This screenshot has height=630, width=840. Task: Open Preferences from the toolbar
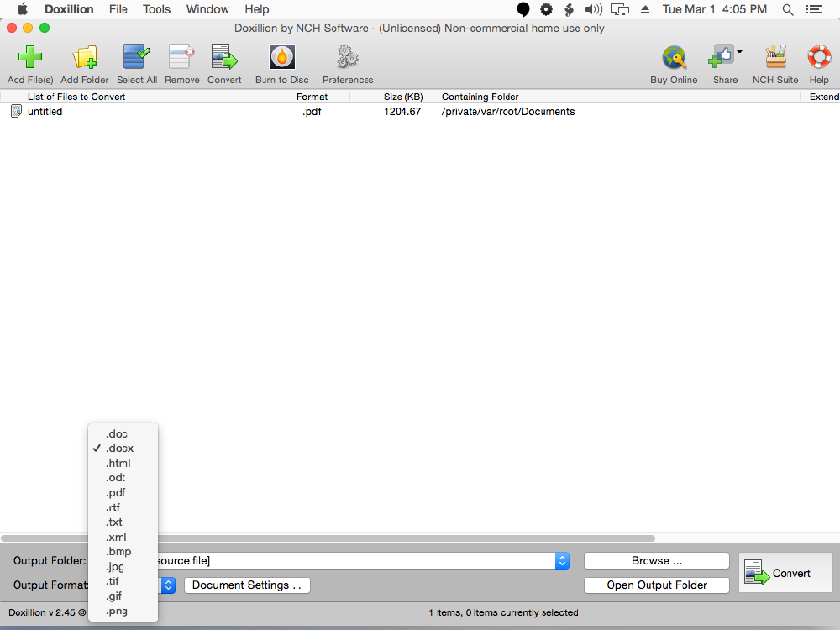(x=348, y=57)
